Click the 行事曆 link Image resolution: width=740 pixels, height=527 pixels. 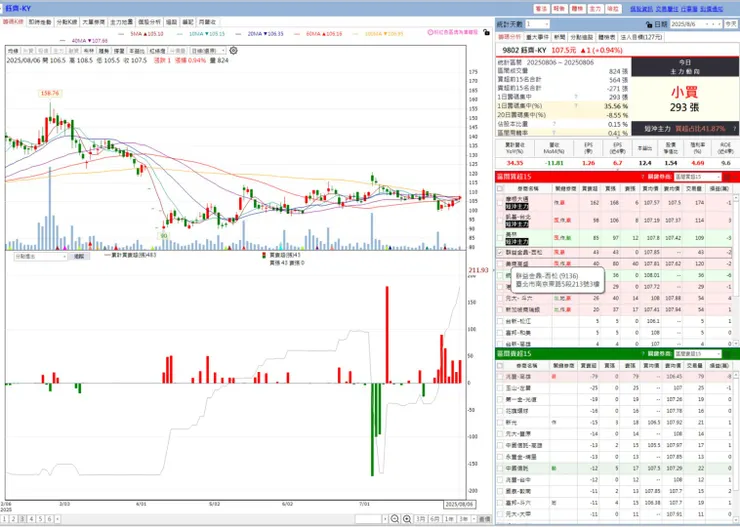(x=690, y=9)
